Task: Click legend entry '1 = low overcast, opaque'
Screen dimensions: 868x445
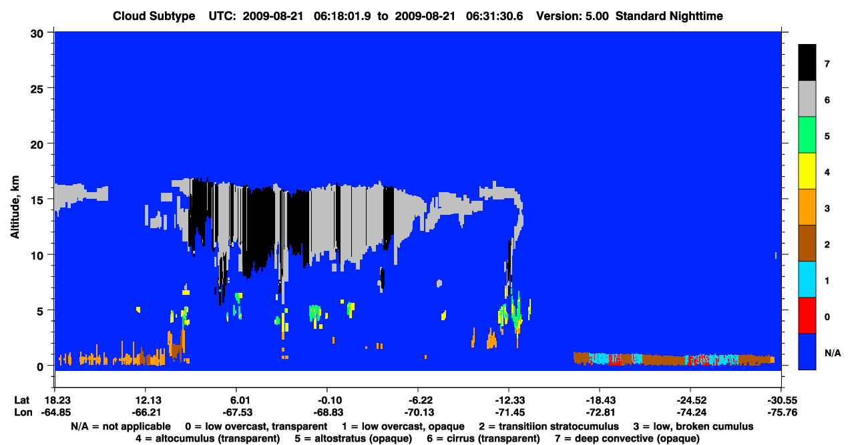Action: 403,426
